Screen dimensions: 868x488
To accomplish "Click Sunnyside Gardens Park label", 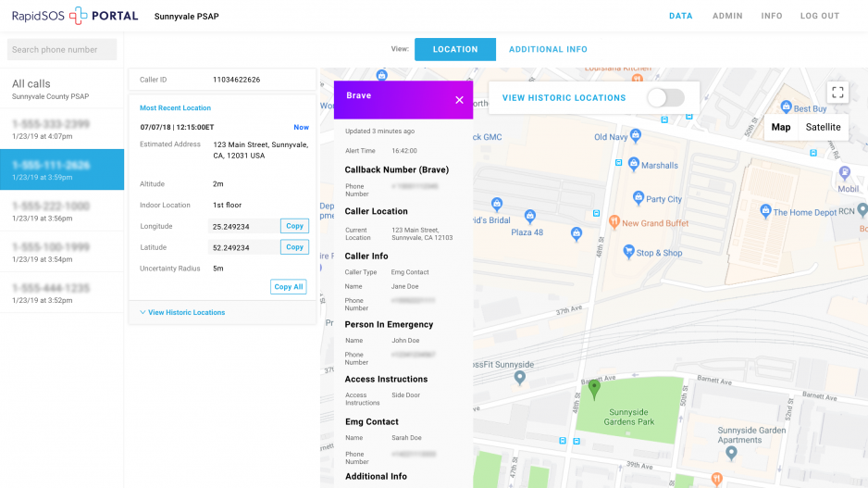I will coord(629,417).
